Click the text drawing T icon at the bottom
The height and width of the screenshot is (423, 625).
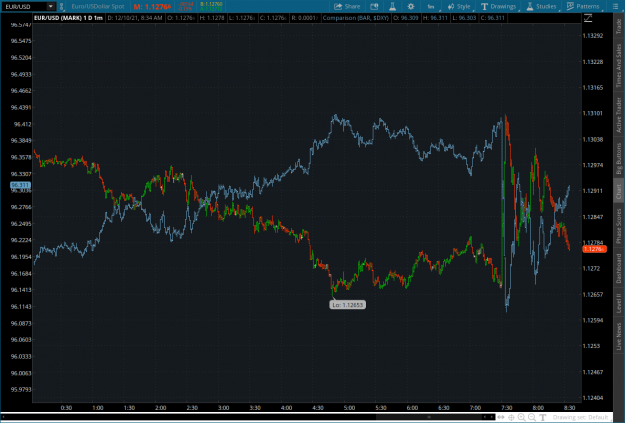tap(542, 417)
